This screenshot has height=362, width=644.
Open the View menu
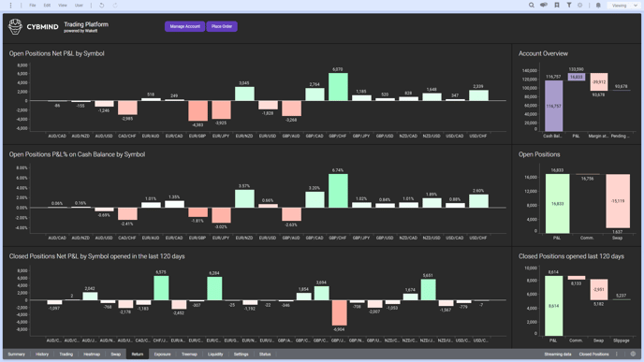pos(63,6)
